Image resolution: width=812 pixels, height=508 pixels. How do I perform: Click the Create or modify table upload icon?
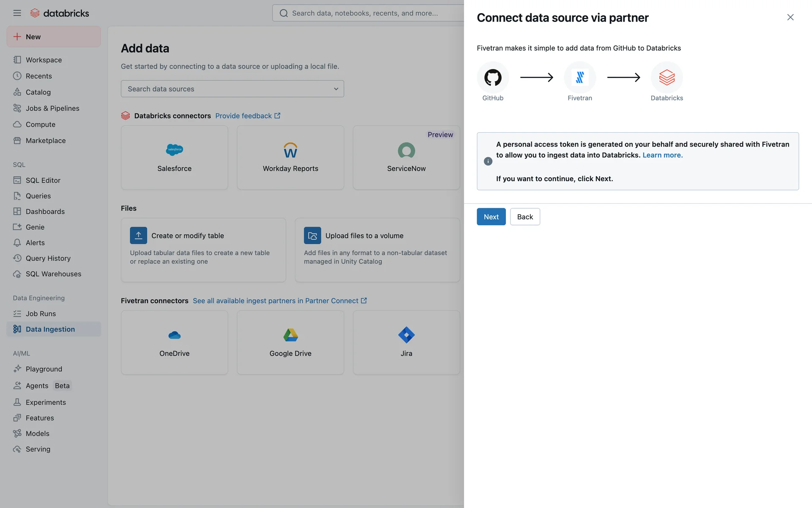click(138, 235)
